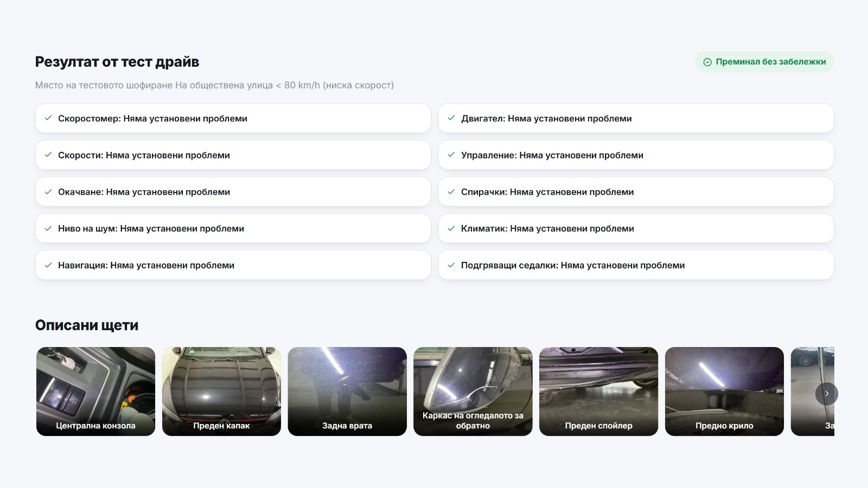Open the Преден капак damage photo

[221, 391]
